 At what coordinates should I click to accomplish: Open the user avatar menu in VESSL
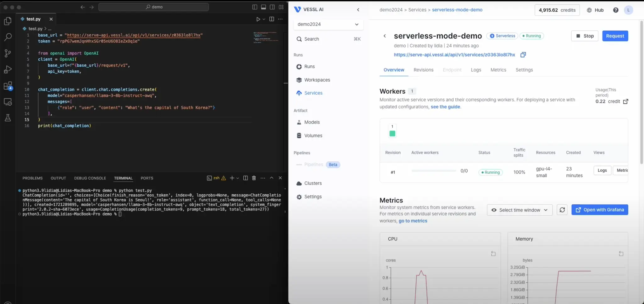coord(628,10)
